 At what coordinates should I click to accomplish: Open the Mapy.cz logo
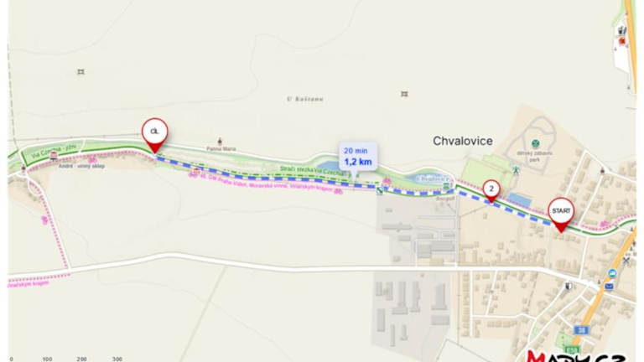pyautogui.click(x=576, y=355)
